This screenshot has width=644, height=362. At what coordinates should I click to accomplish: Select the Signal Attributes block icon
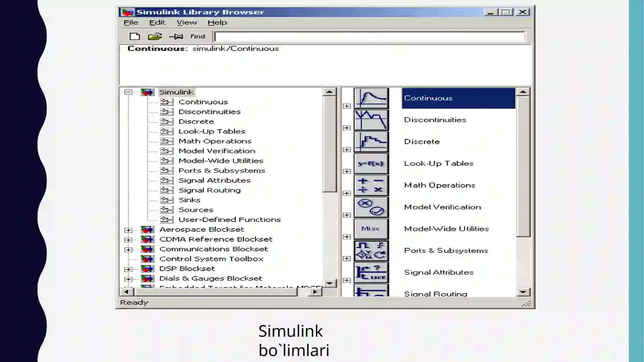(371, 272)
